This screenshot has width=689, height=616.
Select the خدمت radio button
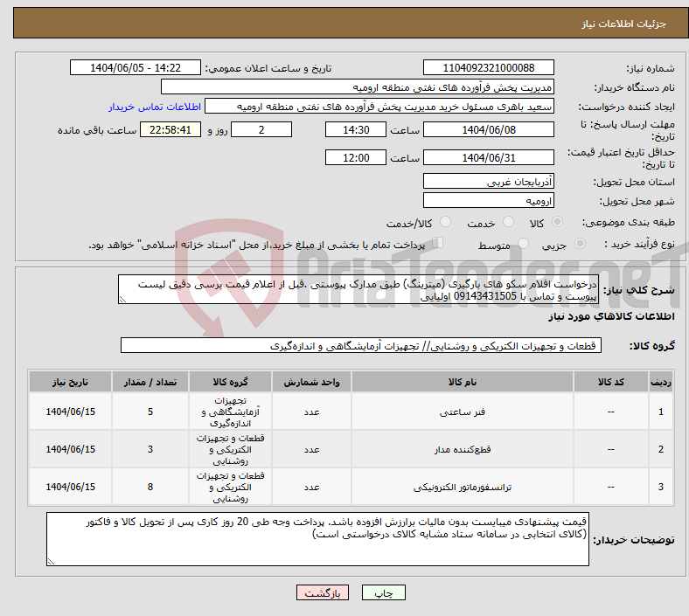point(508,222)
